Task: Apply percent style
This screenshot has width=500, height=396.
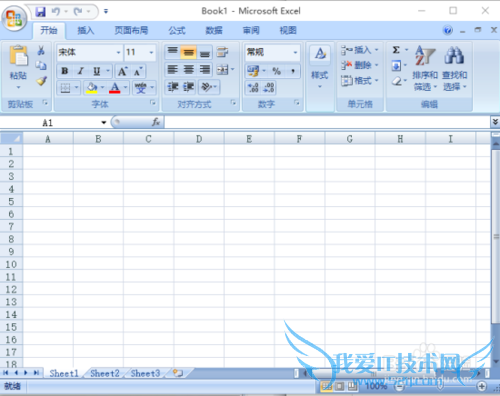Action: pyautogui.click(x=276, y=71)
